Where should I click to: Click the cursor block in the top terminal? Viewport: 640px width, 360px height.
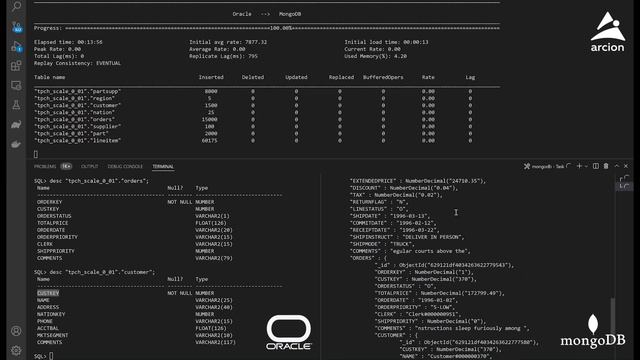pos(36,154)
